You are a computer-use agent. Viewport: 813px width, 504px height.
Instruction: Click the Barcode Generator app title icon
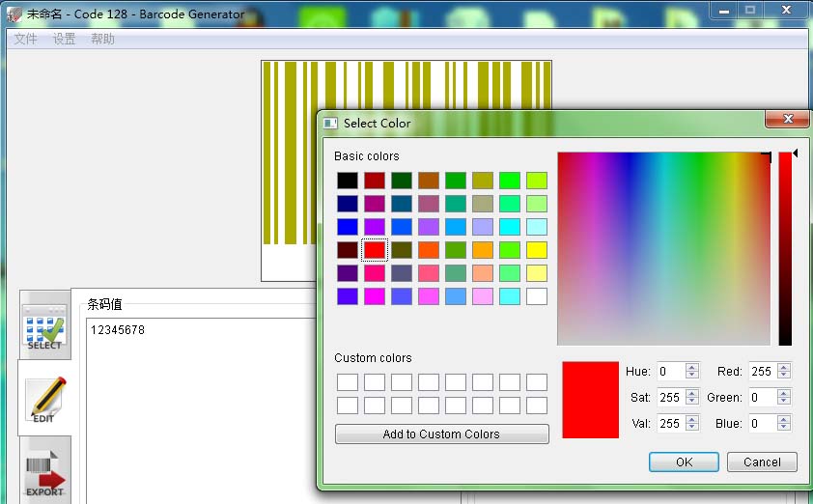[14, 14]
